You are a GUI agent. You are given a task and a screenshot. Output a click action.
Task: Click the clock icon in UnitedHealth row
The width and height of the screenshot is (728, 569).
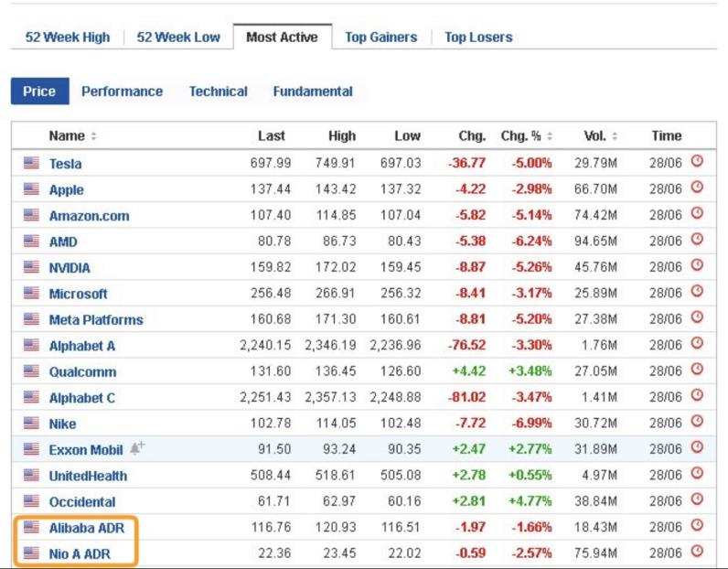697,473
